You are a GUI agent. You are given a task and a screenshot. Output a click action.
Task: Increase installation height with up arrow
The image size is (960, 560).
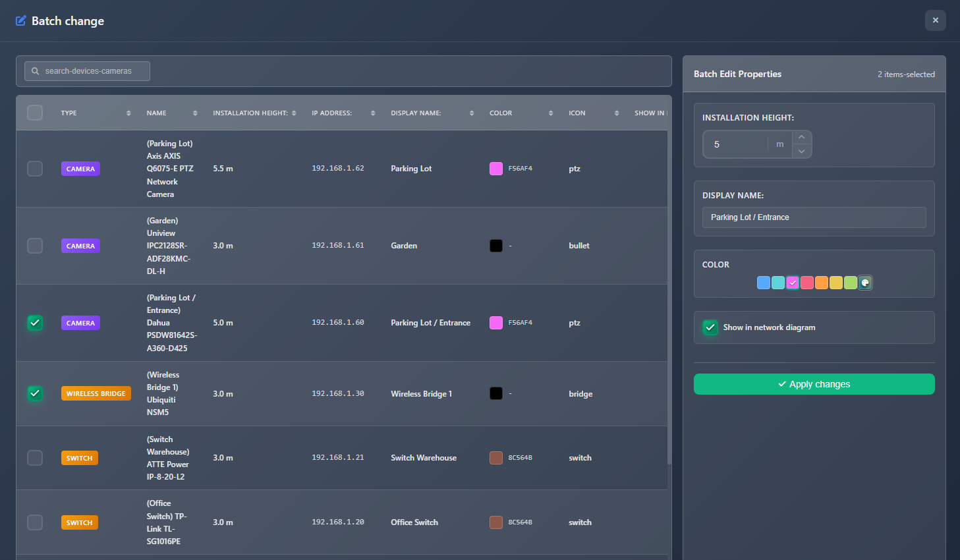click(x=802, y=137)
